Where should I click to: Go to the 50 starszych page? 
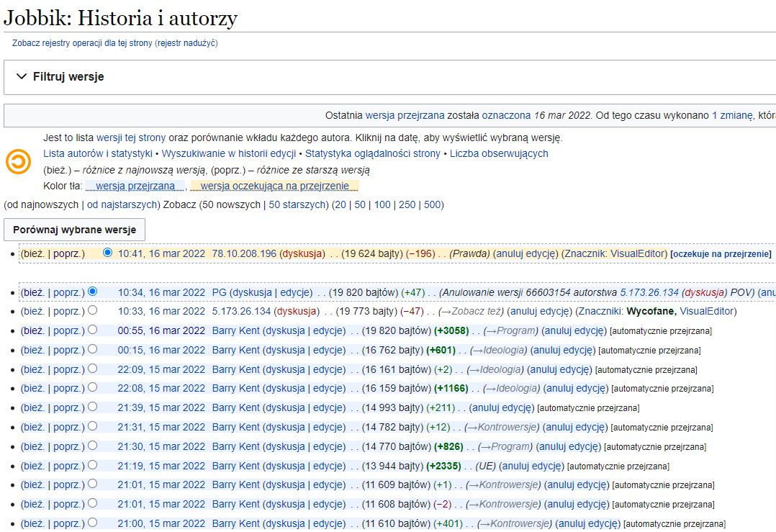pos(297,204)
